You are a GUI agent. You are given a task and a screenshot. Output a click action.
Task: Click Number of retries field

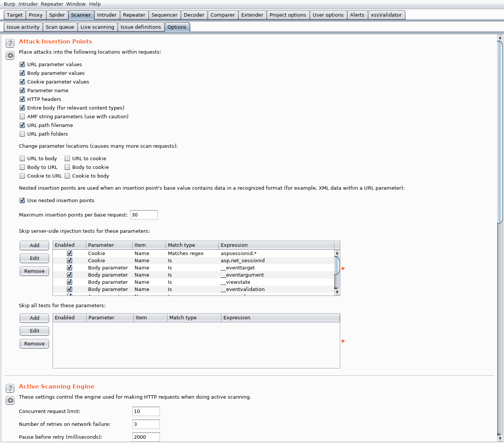coord(146,424)
